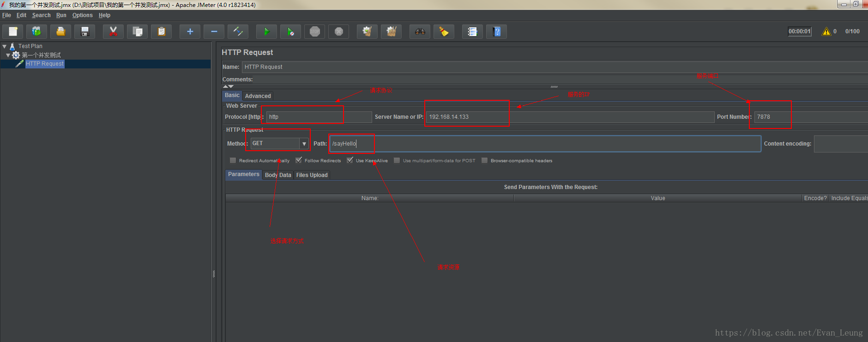
Task: Click the Open file folder icon
Action: tap(60, 31)
